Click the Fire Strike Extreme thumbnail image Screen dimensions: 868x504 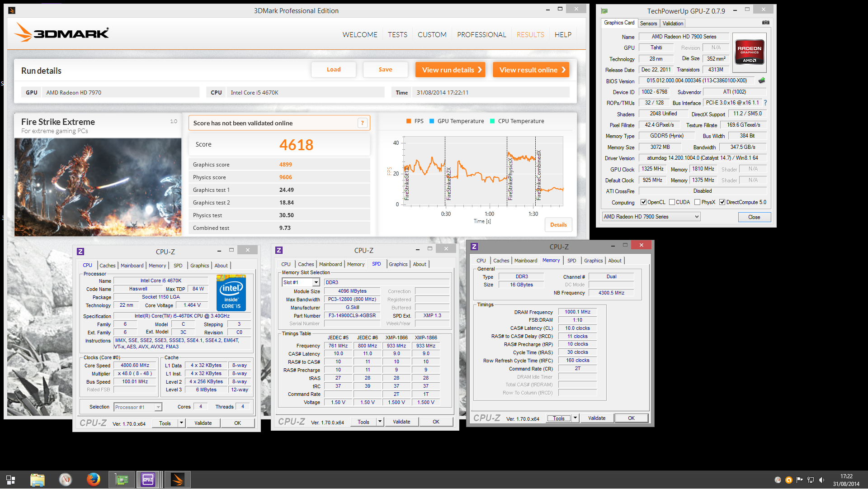pyautogui.click(x=98, y=187)
